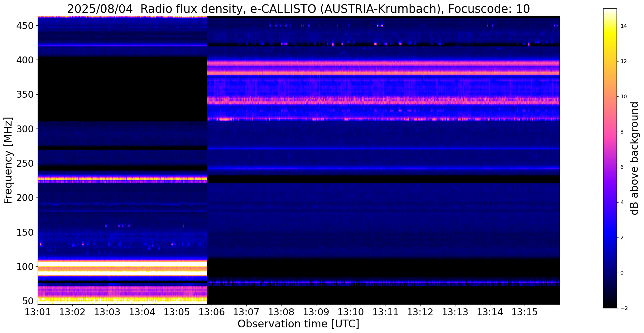Click the colorbar tick label 4
Screen dimensions: 644x333
[622, 203]
